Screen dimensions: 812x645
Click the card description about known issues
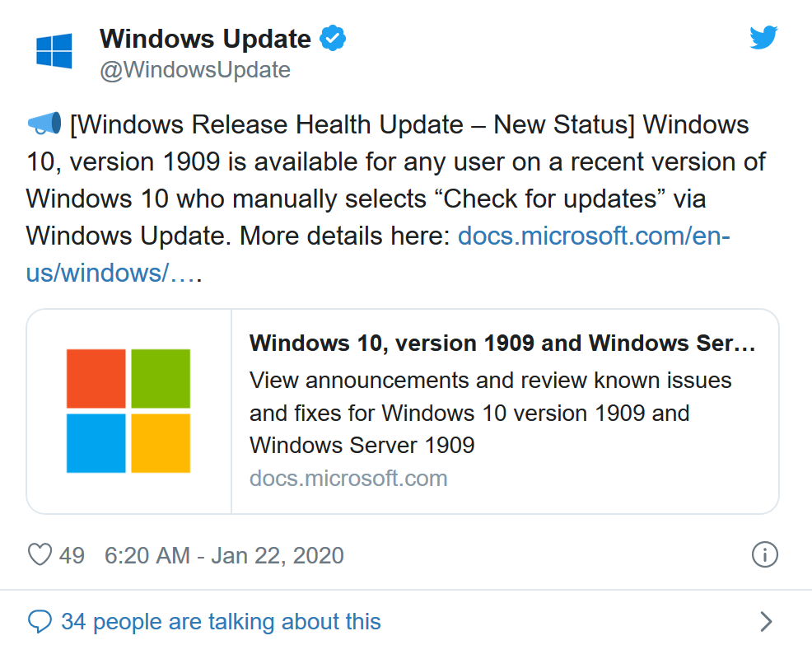[x=490, y=413]
